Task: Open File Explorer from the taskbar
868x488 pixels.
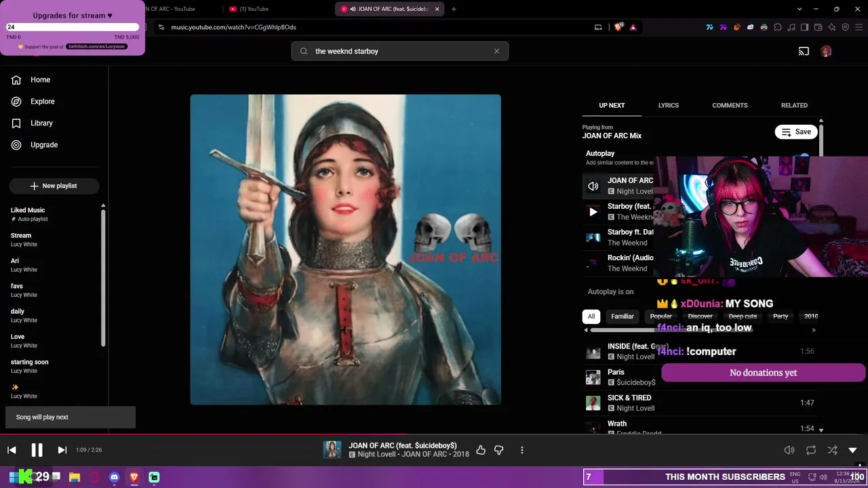Action: (x=75, y=477)
